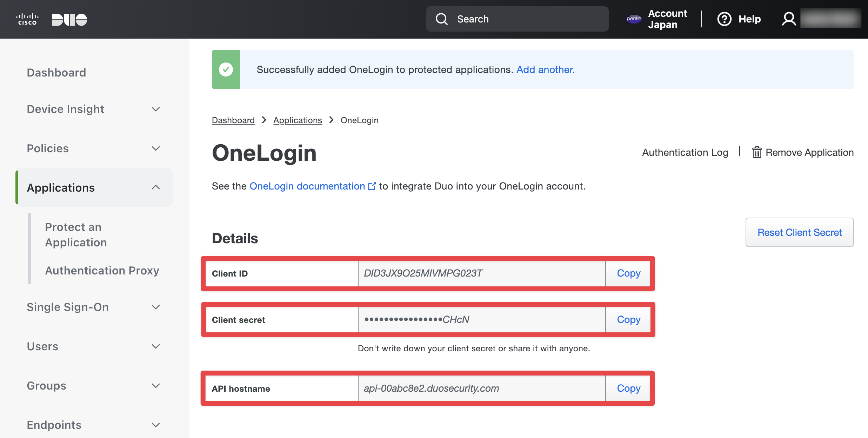Click the Cisco logo icon
This screenshot has height=438, width=868.
coord(27,19)
